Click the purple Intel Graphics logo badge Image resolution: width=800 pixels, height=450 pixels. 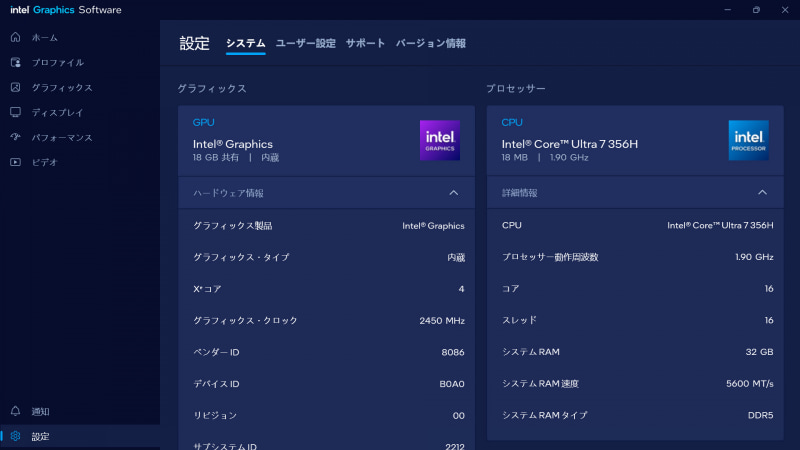point(440,140)
